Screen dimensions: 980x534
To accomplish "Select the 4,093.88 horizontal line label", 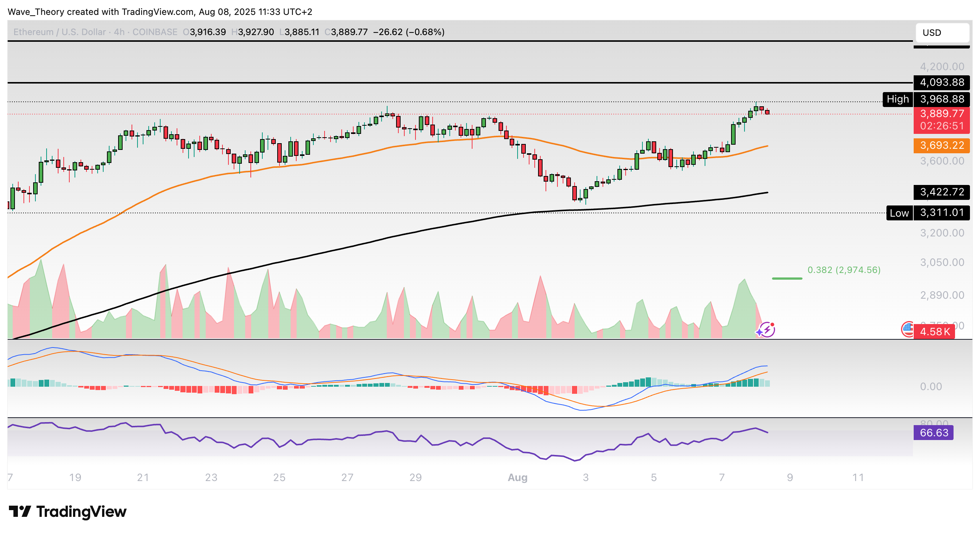I will pyautogui.click(x=942, y=82).
